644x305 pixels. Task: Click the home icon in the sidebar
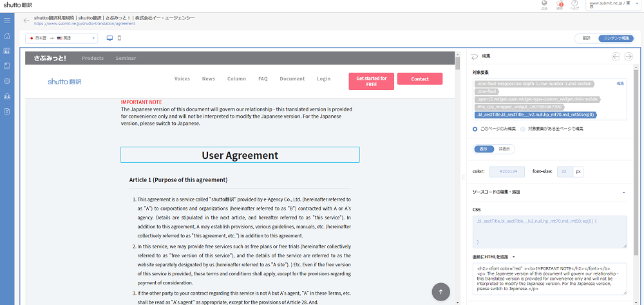click(6, 36)
